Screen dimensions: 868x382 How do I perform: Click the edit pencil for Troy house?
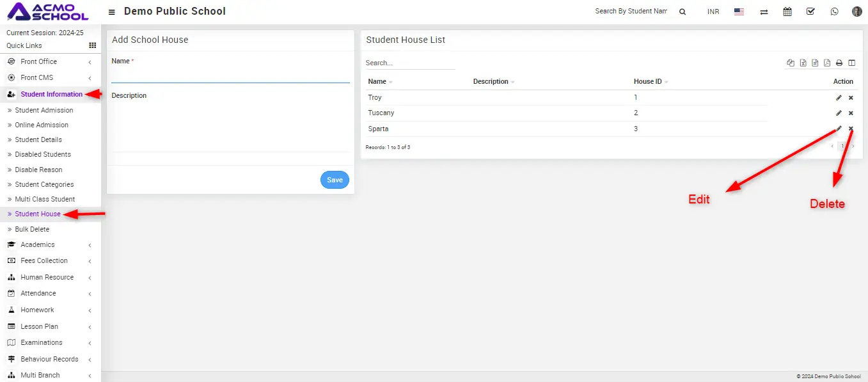coord(839,98)
